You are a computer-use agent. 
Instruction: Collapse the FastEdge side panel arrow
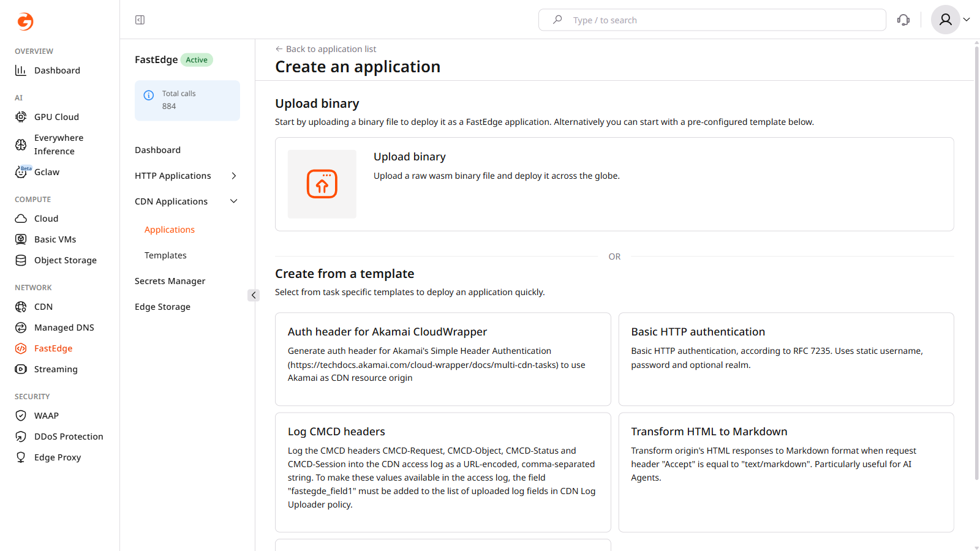(x=254, y=295)
